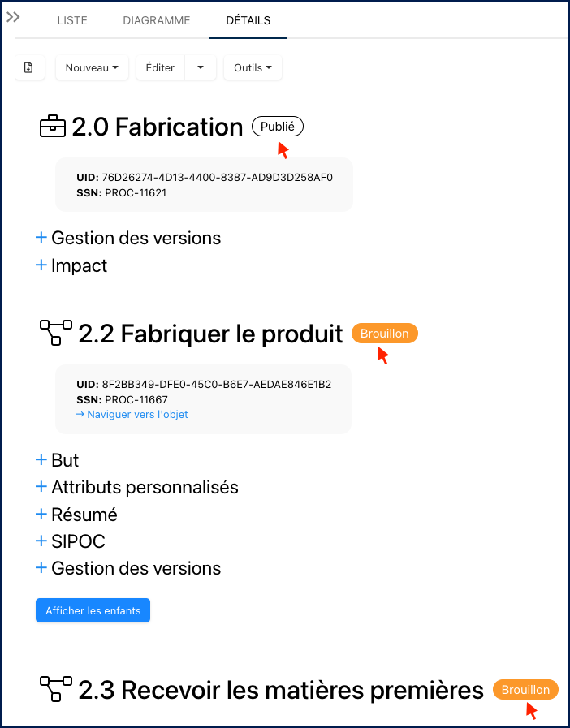This screenshot has height=728, width=570.
Task: Follow the Naviguer vers l'objet link
Action: 132,415
